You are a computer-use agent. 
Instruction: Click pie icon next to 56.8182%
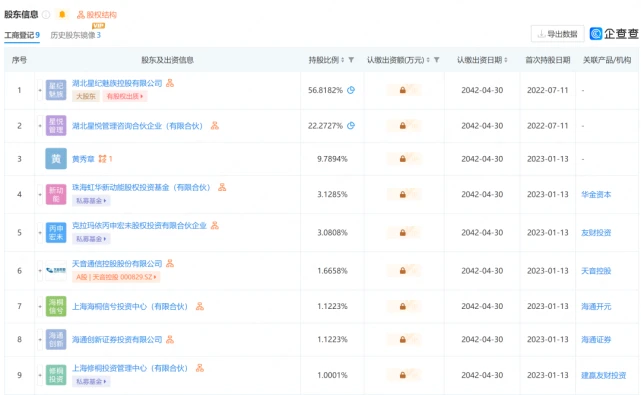point(351,90)
